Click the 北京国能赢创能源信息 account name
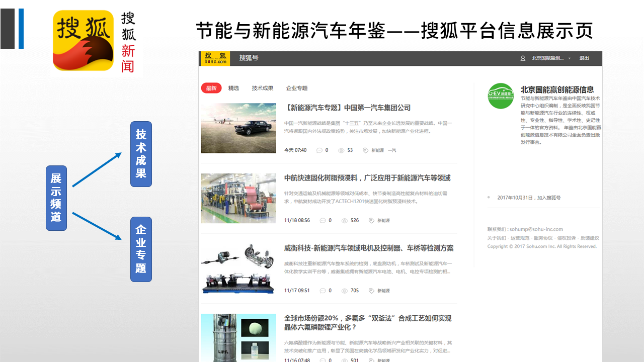Image resolution: width=644 pixels, height=362 pixels. click(557, 89)
